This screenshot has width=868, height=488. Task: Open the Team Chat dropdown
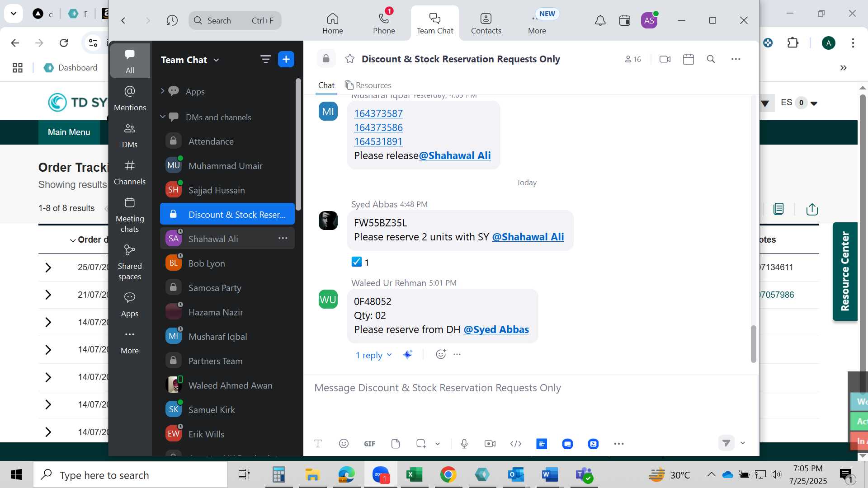click(x=190, y=60)
